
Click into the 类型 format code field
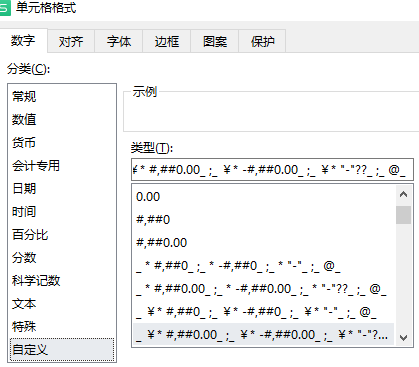point(272,170)
